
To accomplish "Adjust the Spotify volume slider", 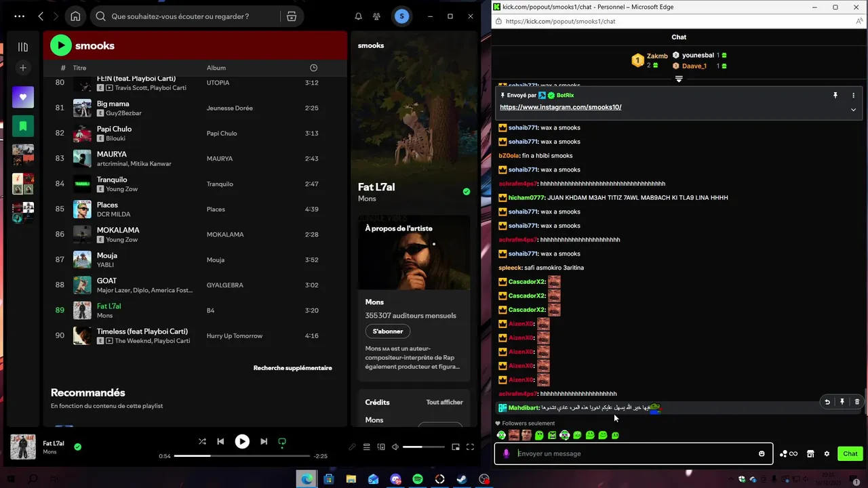I will click(x=424, y=447).
